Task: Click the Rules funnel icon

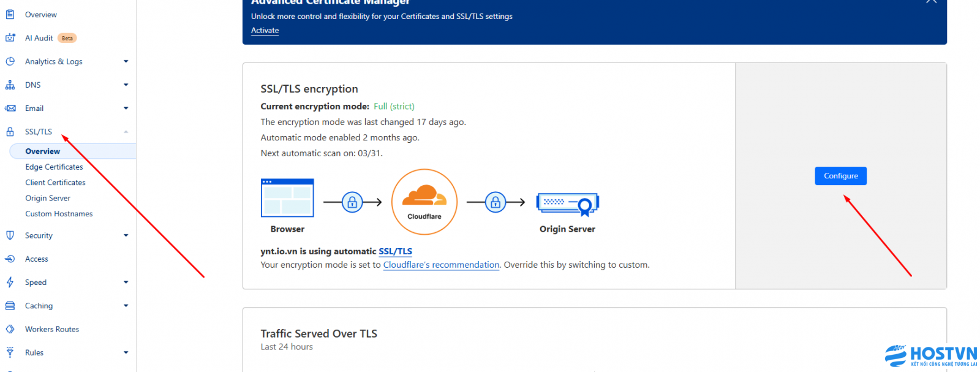Action: [10, 352]
